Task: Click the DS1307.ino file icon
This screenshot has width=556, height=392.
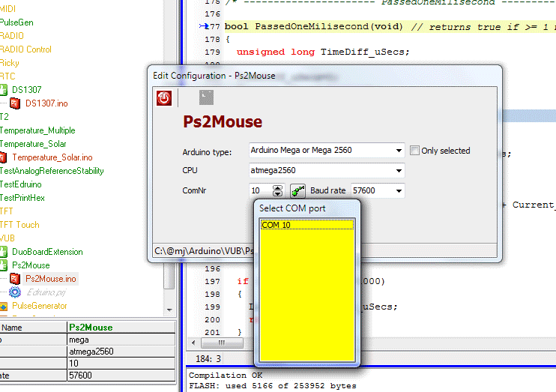Action: pyautogui.click(x=14, y=103)
